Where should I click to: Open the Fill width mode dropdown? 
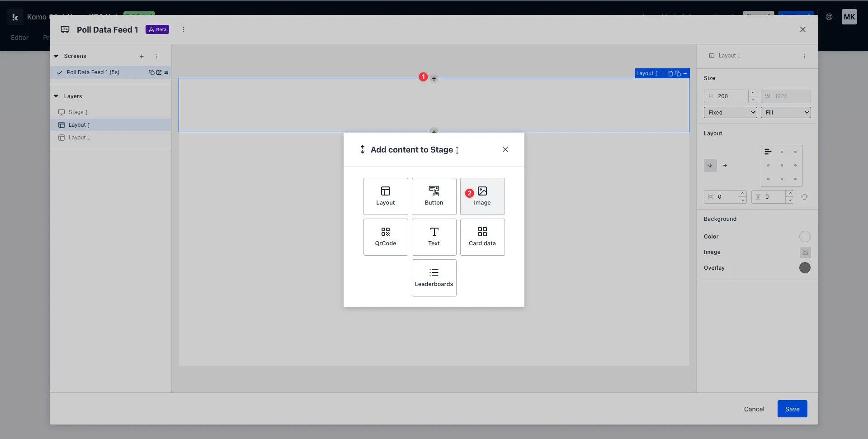786,112
